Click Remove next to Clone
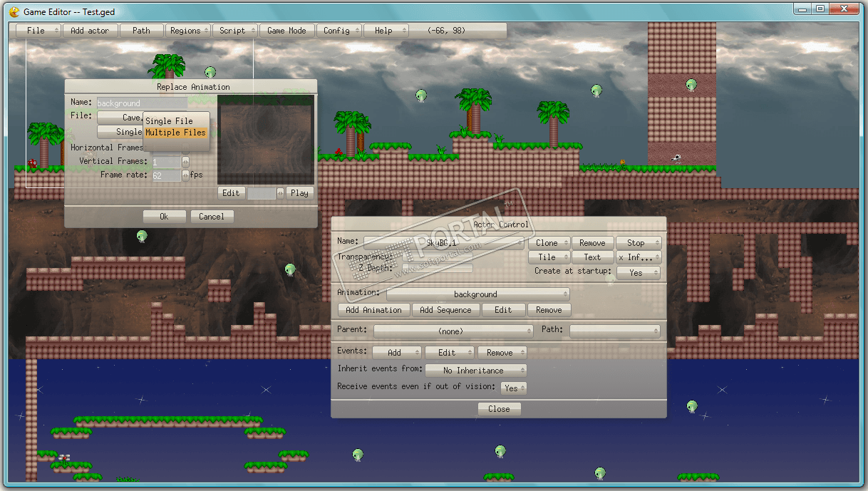868x491 pixels. pyautogui.click(x=593, y=243)
